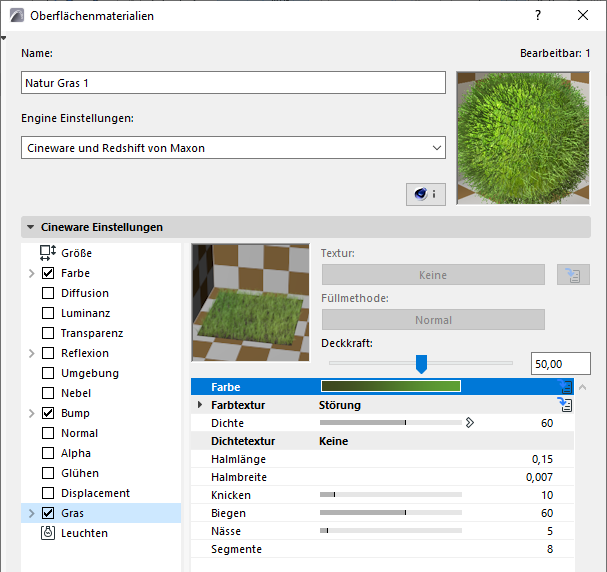The image size is (607, 572).
Task: Click the Keine texture button
Action: (433, 275)
